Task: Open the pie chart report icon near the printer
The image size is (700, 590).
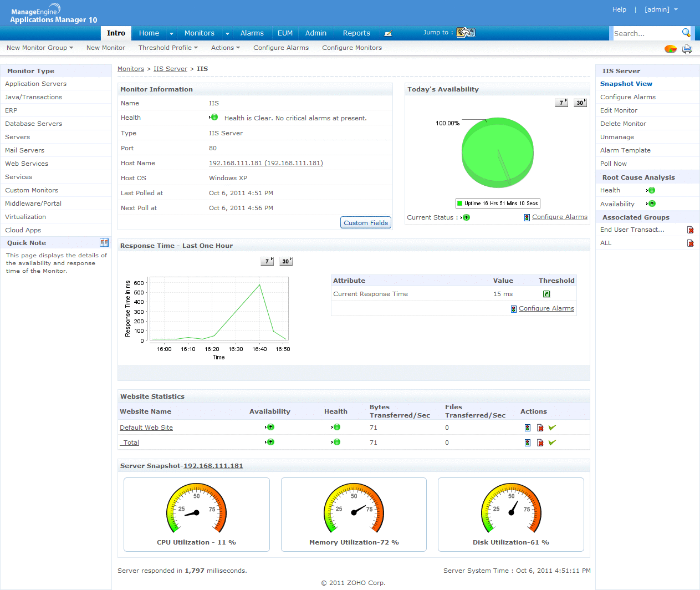Action: coord(671,49)
